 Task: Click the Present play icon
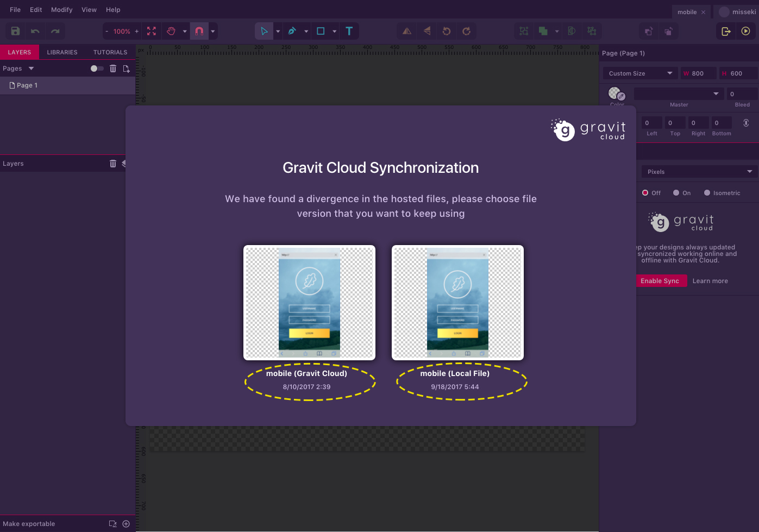click(746, 31)
